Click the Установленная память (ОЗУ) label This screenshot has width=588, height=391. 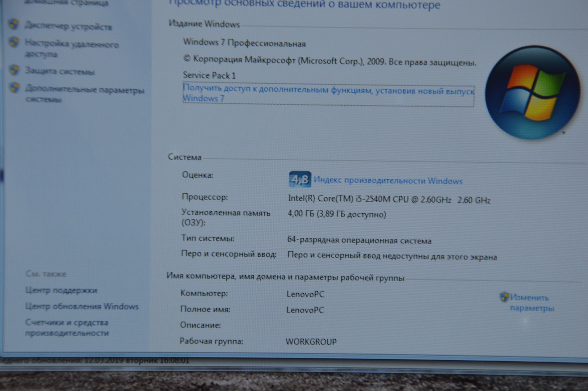[x=226, y=217]
